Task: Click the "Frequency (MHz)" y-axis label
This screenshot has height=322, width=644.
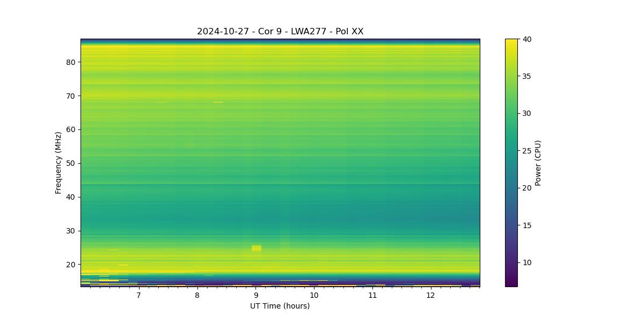Action: click(58, 163)
